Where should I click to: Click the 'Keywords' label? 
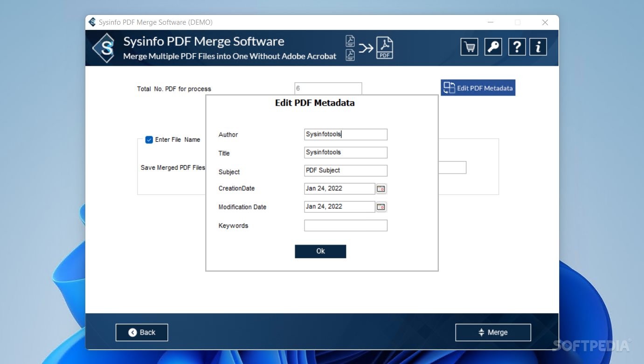click(233, 226)
